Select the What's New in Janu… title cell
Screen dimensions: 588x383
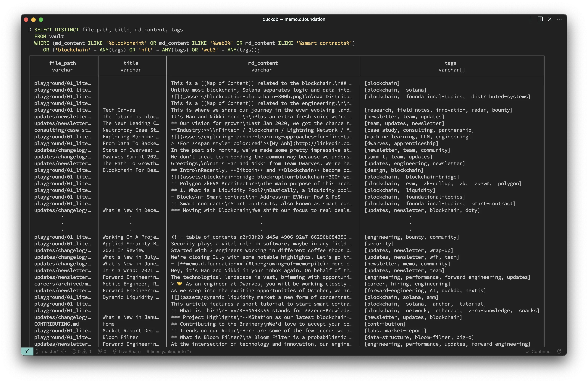click(131, 317)
